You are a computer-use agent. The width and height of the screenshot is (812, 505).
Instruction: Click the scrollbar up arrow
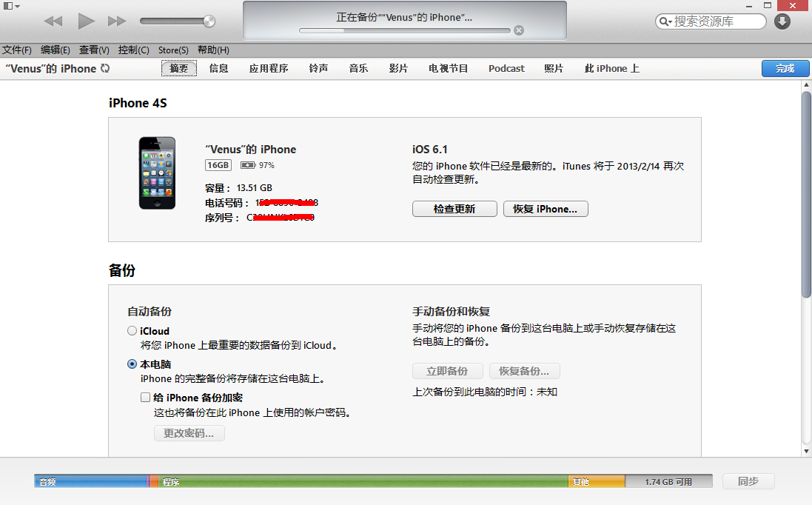point(806,85)
